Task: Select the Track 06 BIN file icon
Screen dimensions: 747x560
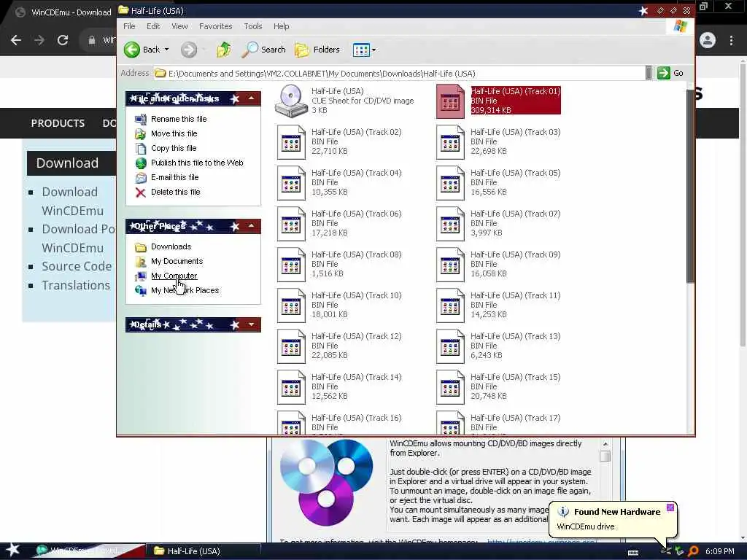Action: 291,224
